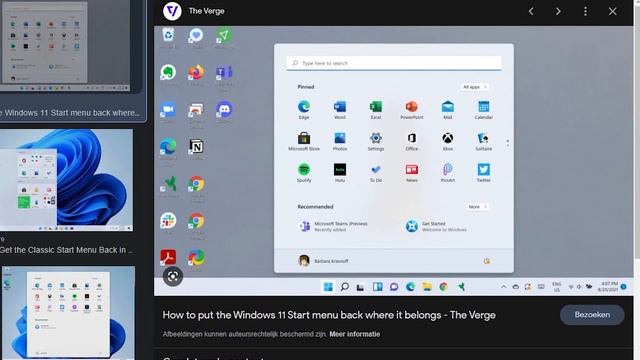Click the taskbar File Explorer icon
Screen dimensions: 640x360
tap(427, 287)
